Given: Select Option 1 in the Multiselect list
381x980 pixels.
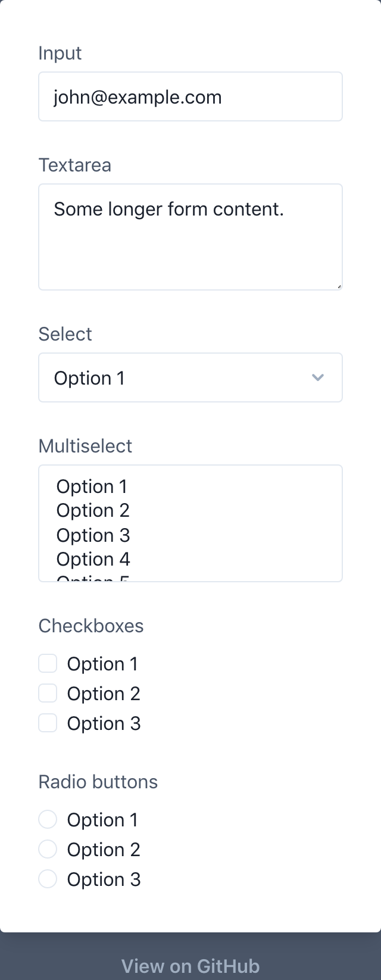Looking at the screenshot, I should coord(92,486).
